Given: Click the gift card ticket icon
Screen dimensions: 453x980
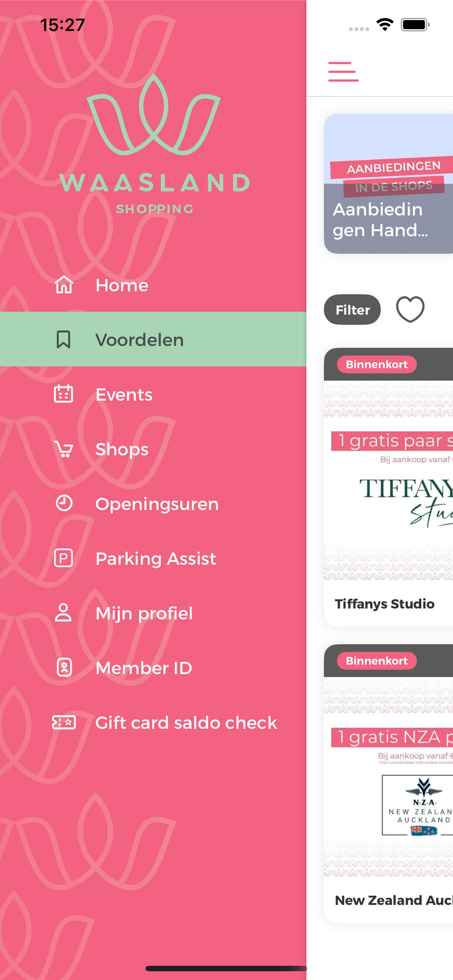Looking at the screenshot, I should click(x=63, y=722).
